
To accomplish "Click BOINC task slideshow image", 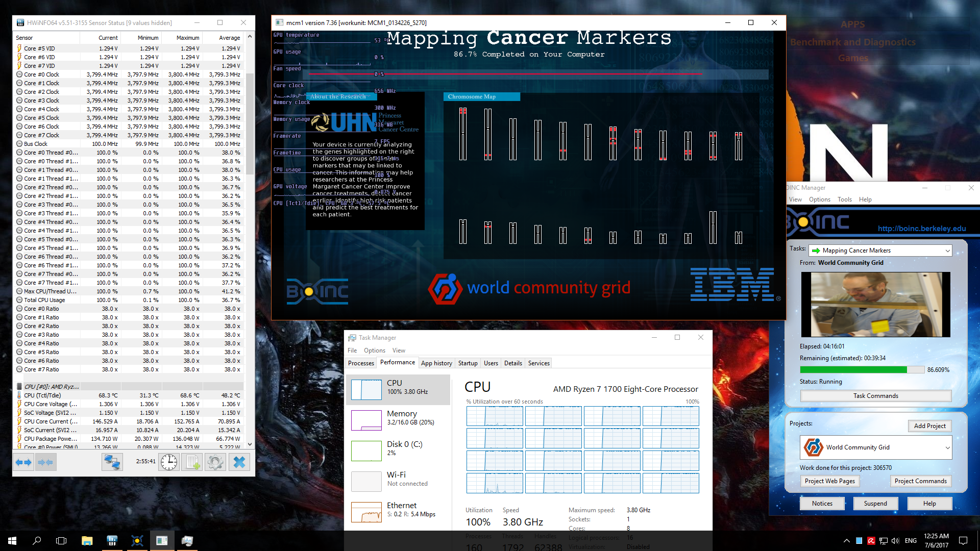I will tap(876, 305).
